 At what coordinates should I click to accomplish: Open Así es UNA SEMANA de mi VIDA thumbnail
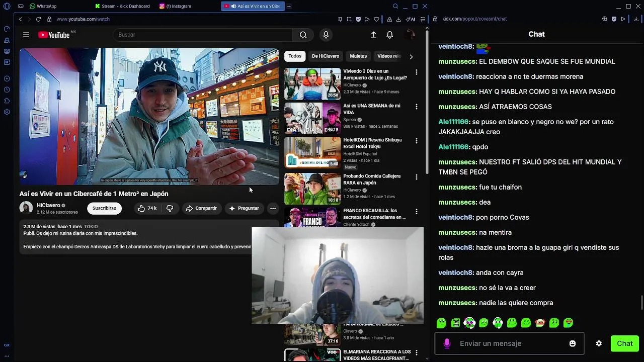tap(312, 118)
